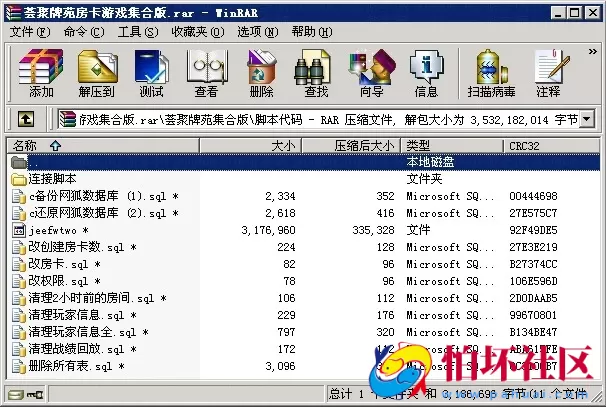Click the 连接脚本 folder icon
606x407 pixels.
(19, 179)
